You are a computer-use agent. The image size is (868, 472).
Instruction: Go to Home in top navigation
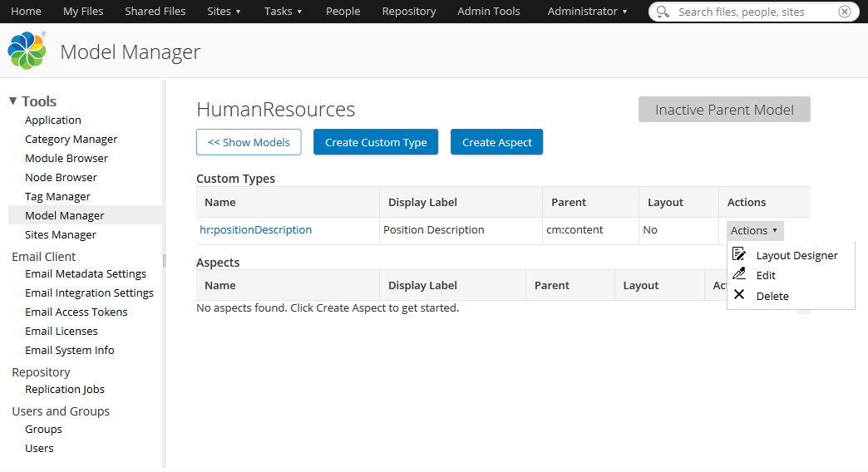point(26,11)
